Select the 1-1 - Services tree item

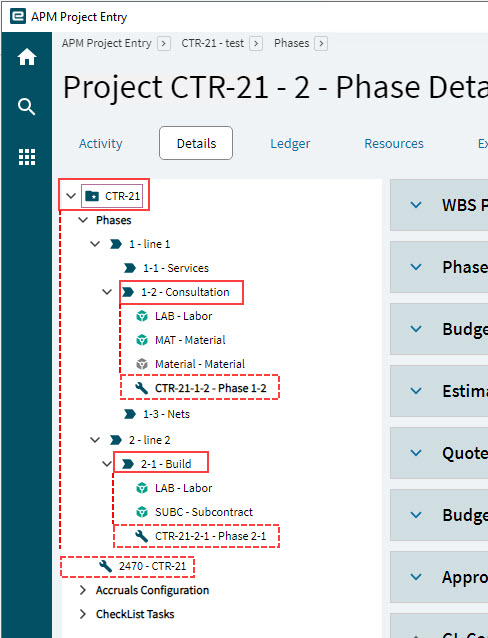coord(176,268)
